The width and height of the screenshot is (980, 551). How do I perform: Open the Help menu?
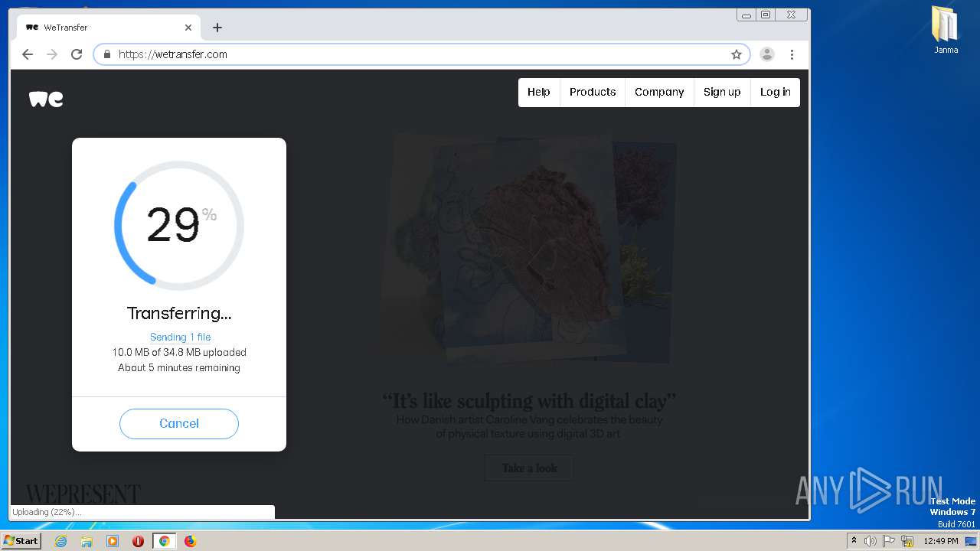click(539, 92)
